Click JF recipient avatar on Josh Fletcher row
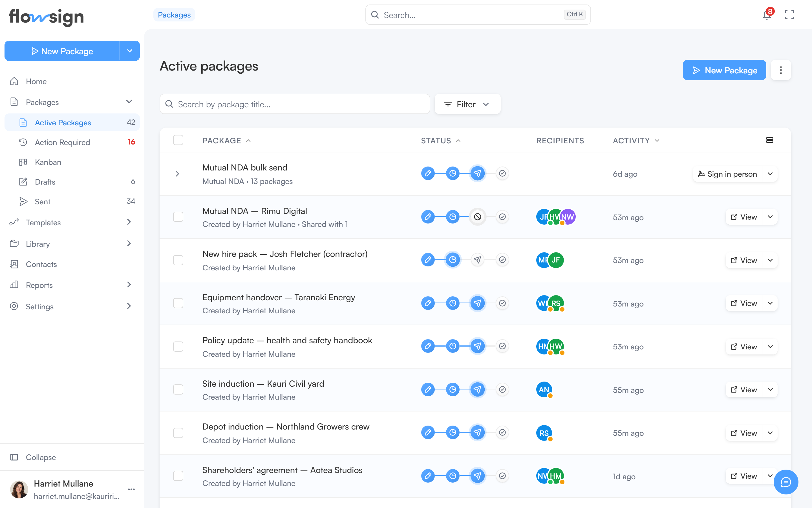Viewport: 812px width, 508px height. pos(556,260)
